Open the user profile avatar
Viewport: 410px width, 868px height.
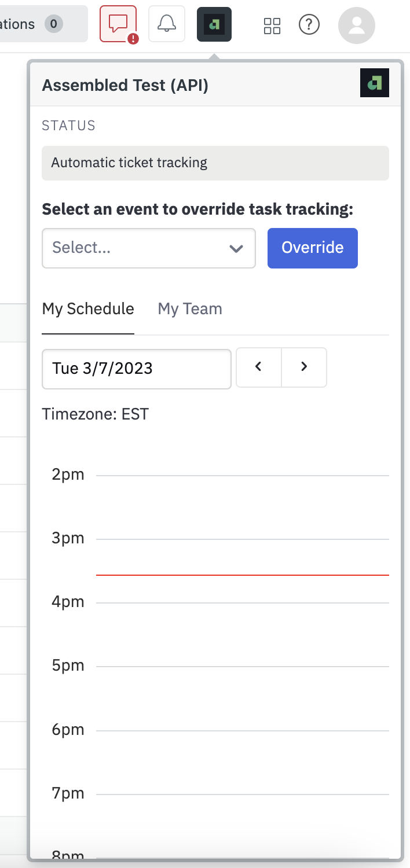coord(357,25)
